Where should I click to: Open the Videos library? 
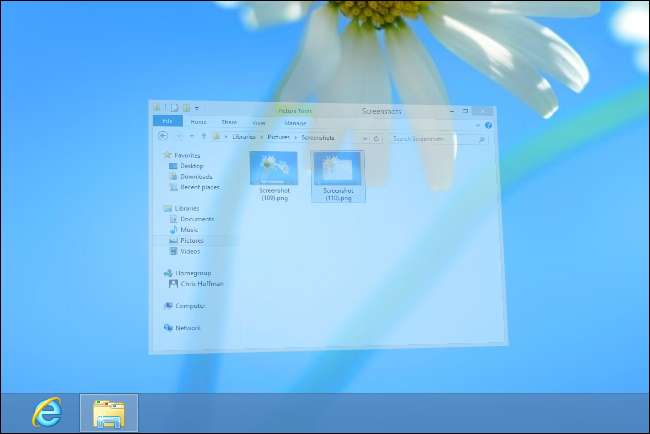[x=190, y=252]
